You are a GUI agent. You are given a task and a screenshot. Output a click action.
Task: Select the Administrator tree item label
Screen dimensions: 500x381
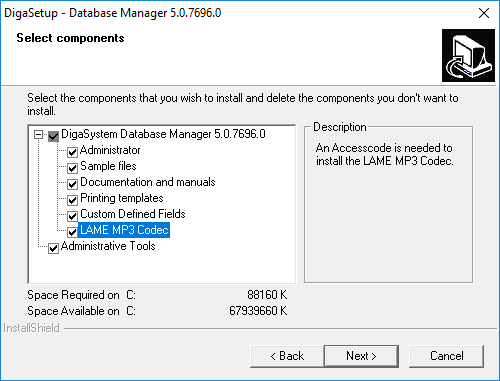(x=110, y=150)
